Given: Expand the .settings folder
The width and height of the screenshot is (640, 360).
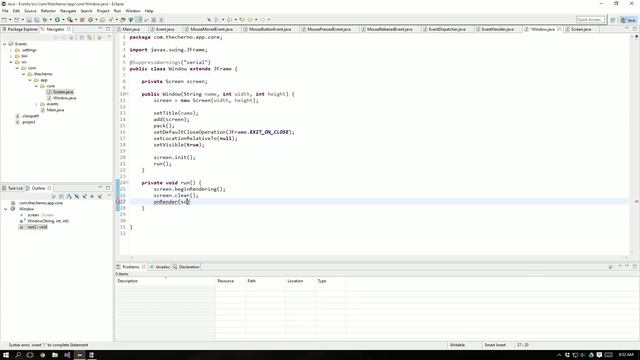Looking at the screenshot, I should click(11, 50).
